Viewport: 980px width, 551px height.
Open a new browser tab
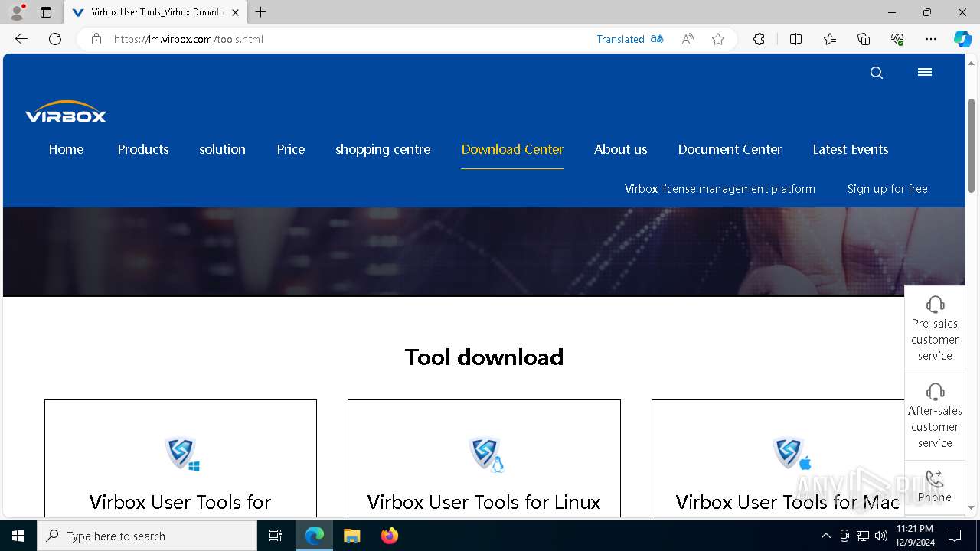click(x=261, y=12)
